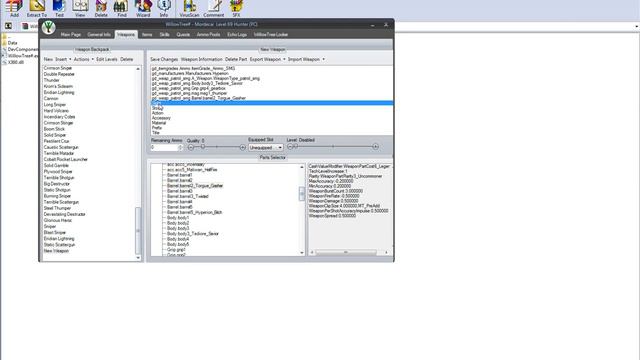Screen dimensions: 640x360
Task: Select the Weapons tab
Action: coord(126,35)
